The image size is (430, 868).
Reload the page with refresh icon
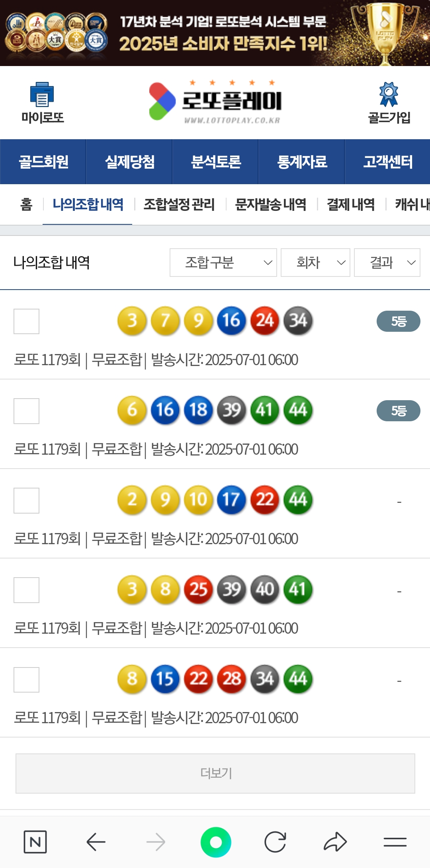click(x=275, y=842)
